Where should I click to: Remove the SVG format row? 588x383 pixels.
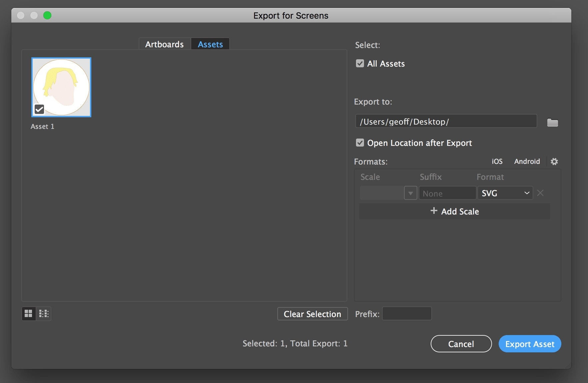pos(540,193)
